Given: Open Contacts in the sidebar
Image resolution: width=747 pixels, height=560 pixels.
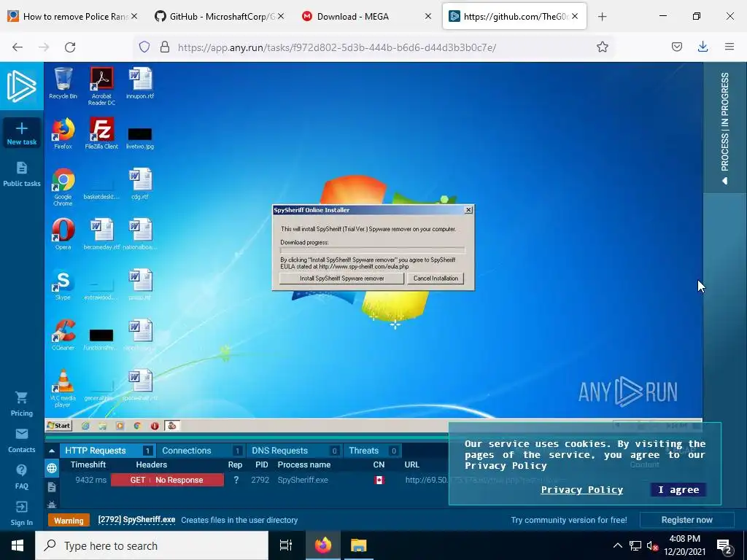Looking at the screenshot, I should 21,440.
